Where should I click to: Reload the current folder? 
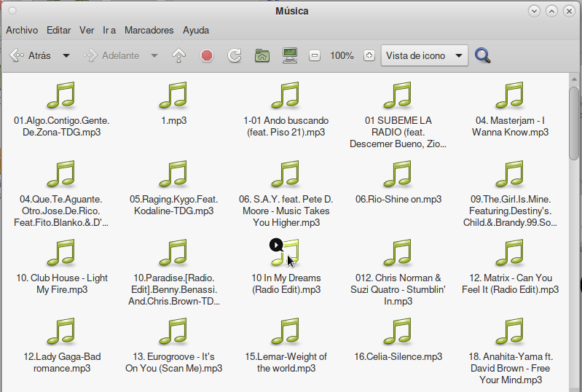coord(235,55)
